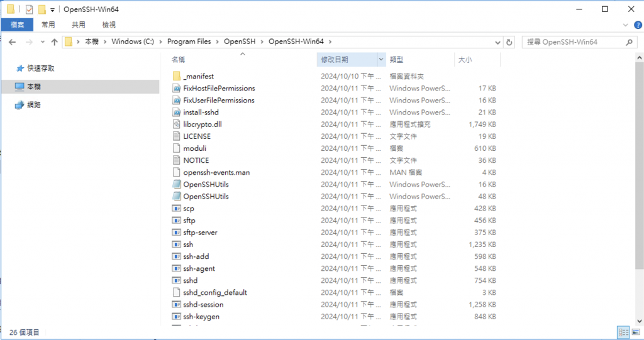Viewport: 644px width, 340px height.
Task: Navigate to Windows (C:) in breadcrumb
Action: tap(133, 41)
